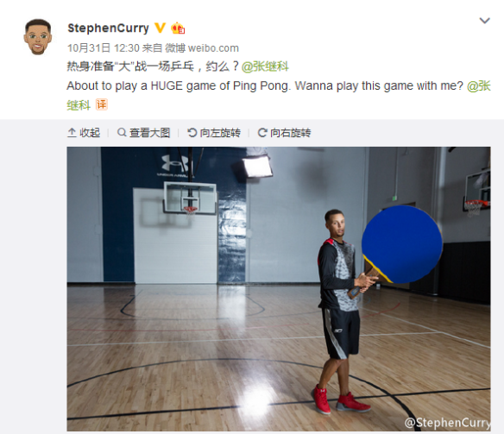Image resolution: width=504 pixels, height=434 pixels.
Task: Open StephenCurry's avatar profile picture
Action: tap(38, 36)
